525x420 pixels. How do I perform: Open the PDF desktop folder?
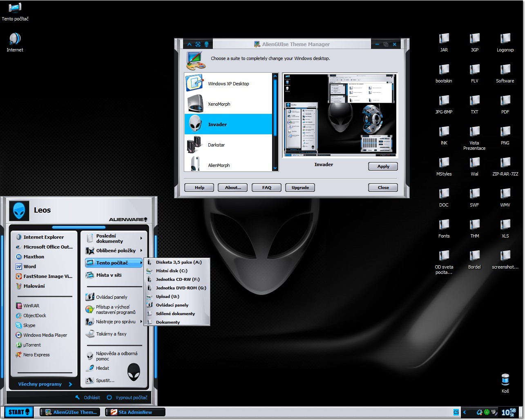[505, 104]
